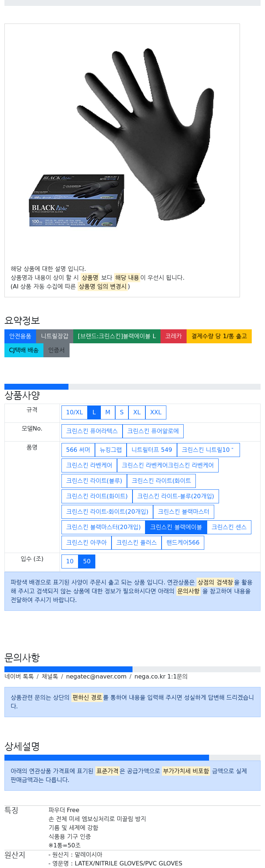The height and width of the screenshot is (868, 265).
Task: Pick the XXL size option
Action: [156, 412]
